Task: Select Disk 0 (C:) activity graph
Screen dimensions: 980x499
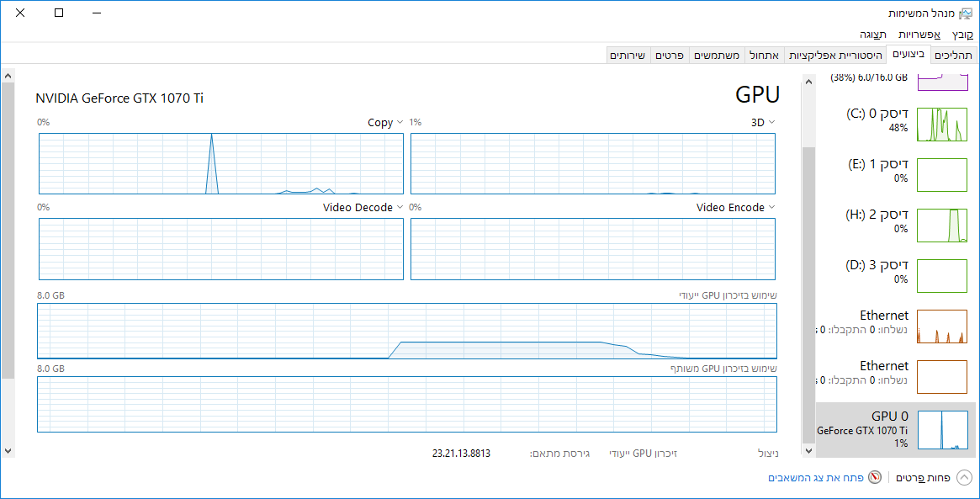Action: click(x=941, y=124)
